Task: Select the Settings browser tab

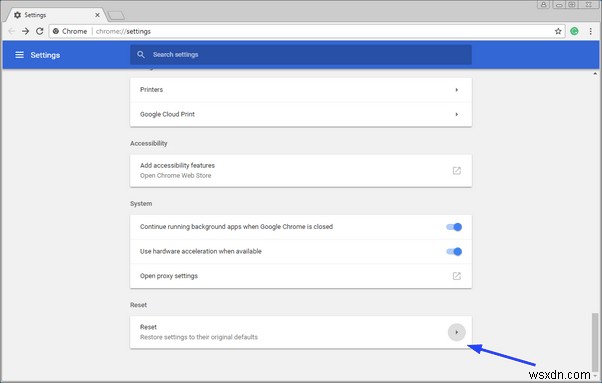Action: (56, 15)
